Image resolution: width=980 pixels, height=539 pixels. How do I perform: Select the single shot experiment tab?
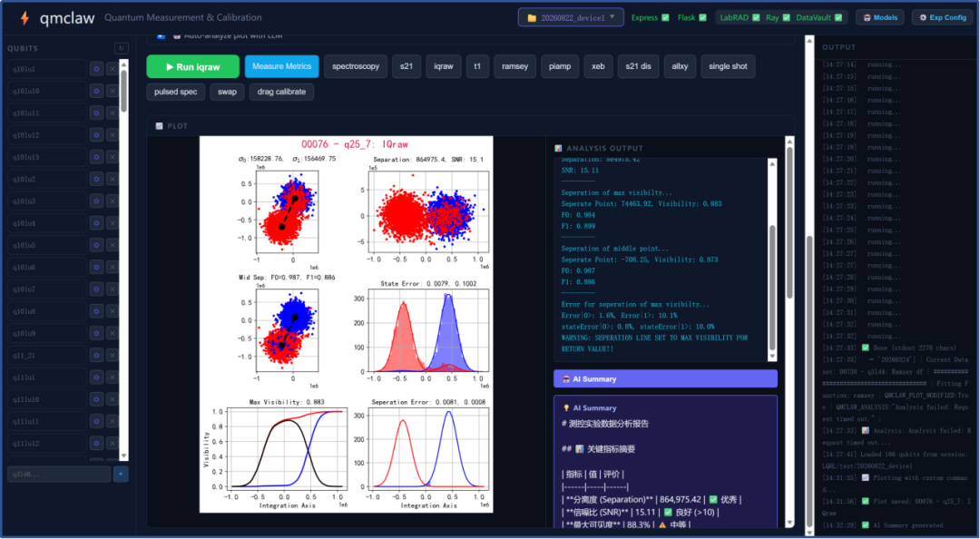tap(728, 66)
